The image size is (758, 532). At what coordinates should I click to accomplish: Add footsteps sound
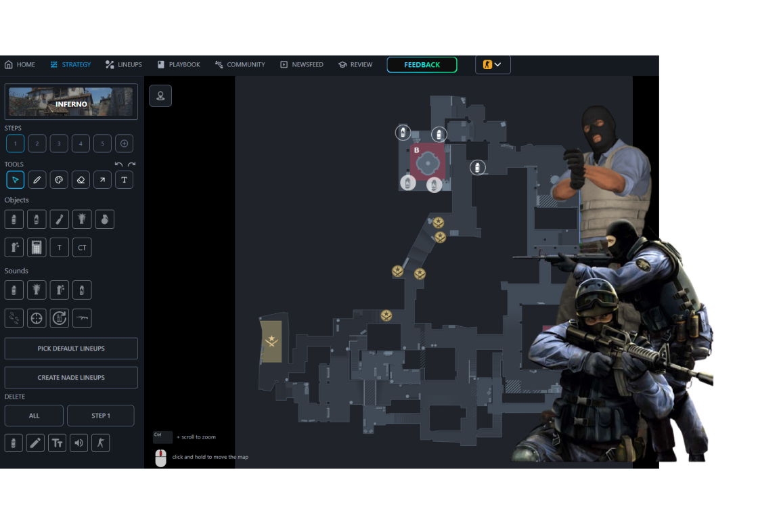tap(14, 318)
